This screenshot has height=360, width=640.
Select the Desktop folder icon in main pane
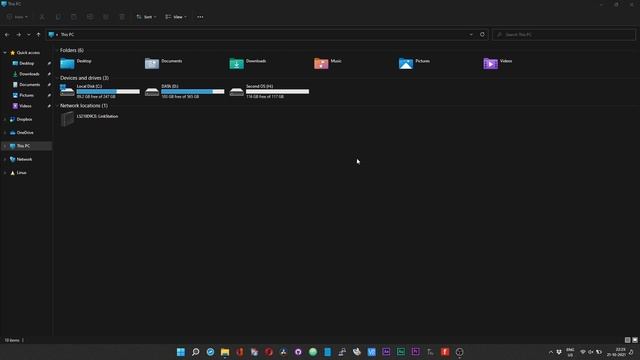coord(67,64)
